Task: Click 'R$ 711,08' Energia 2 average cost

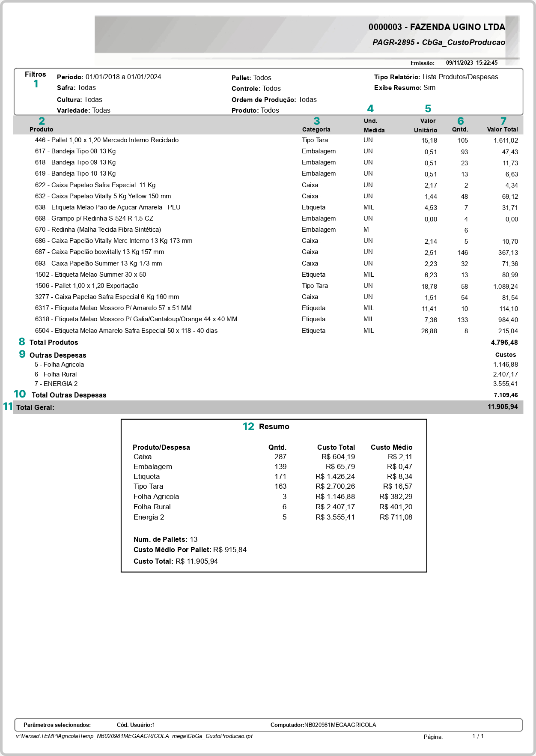Action: pos(396,517)
